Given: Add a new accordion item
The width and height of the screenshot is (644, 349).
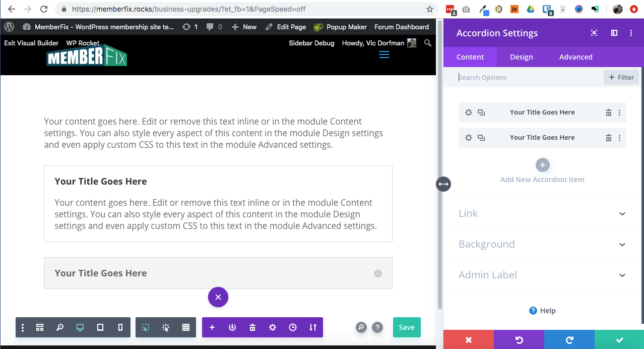Looking at the screenshot, I should pyautogui.click(x=542, y=165).
